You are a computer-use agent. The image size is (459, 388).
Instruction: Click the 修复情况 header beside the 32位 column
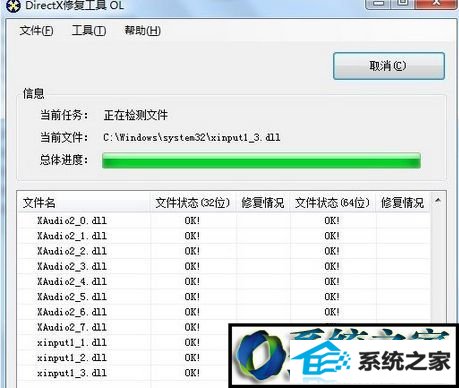click(263, 202)
